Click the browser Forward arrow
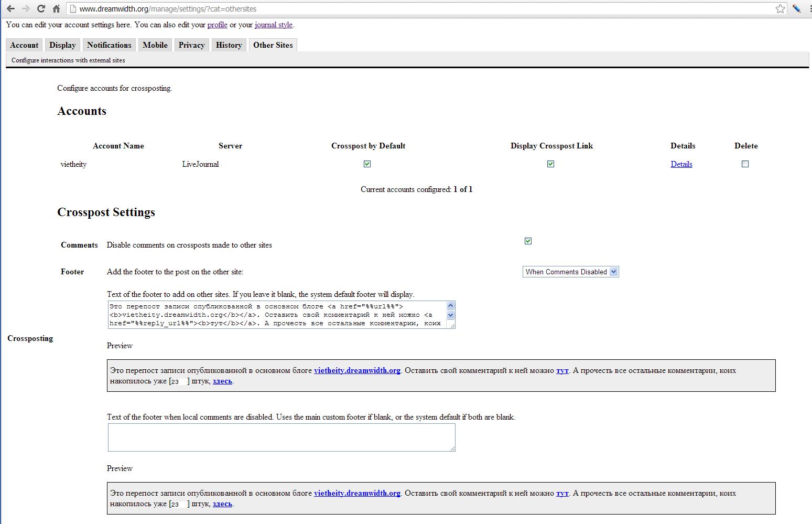812x524 pixels. tap(26, 9)
